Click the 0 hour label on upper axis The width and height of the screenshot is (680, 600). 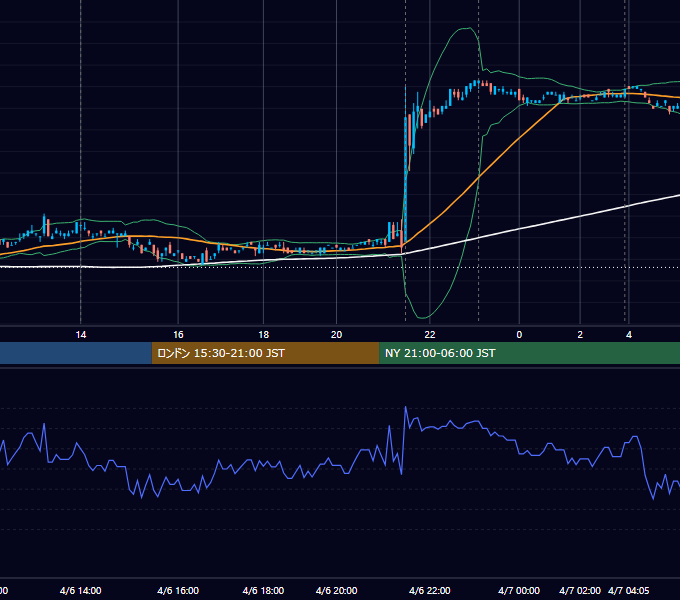(x=519, y=335)
